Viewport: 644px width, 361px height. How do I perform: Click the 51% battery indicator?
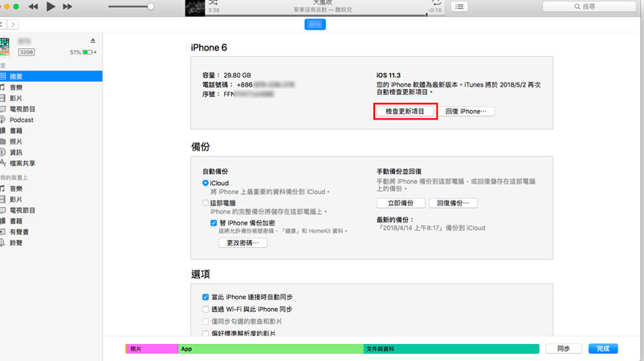pyautogui.click(x=83, y=52)
